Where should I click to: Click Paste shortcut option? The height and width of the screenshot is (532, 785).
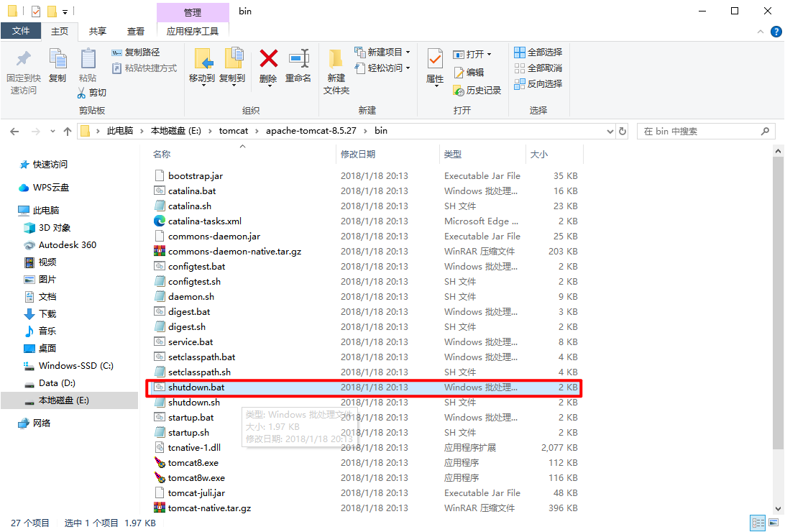tap(144, 68)
